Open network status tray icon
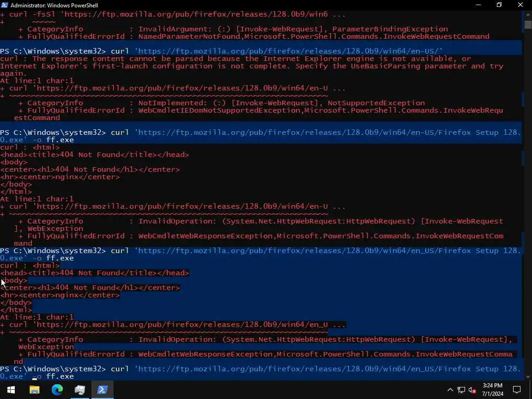The width and height of the screenshot is (532, 399). 461,390
